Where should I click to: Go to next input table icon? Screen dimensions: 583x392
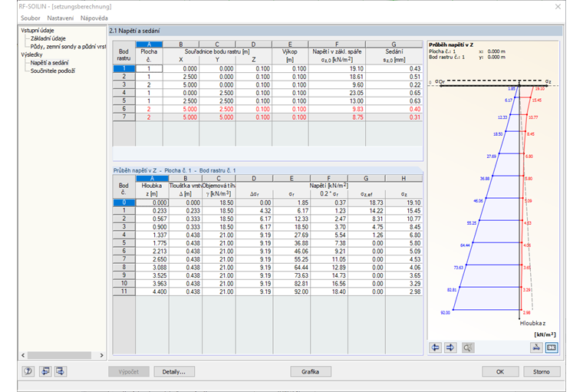pyautogui.click(x=61, y=371)
